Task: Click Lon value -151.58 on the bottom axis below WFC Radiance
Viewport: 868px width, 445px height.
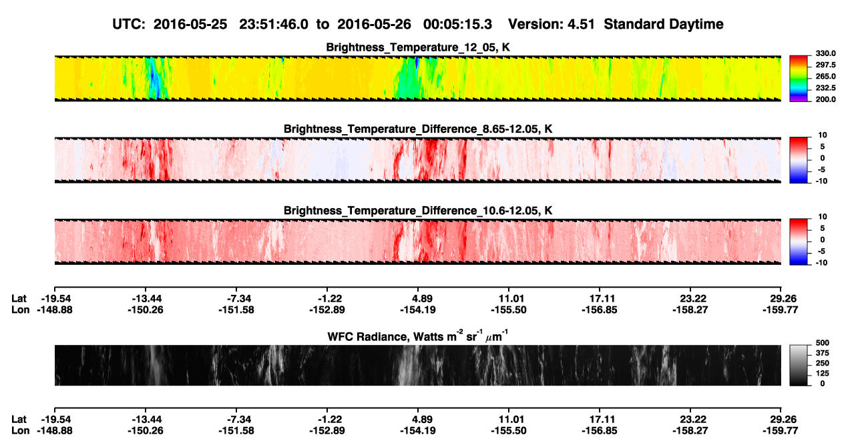Action: 236,430
